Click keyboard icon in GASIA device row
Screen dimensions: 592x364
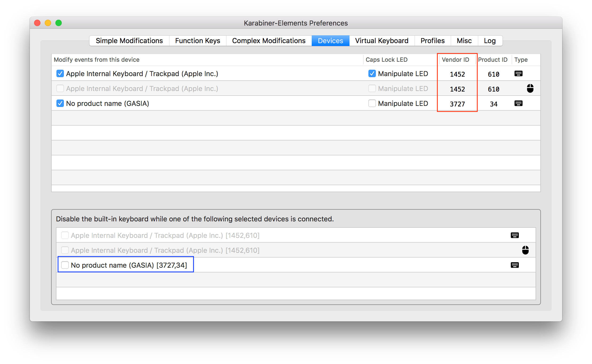coord(518,104)
